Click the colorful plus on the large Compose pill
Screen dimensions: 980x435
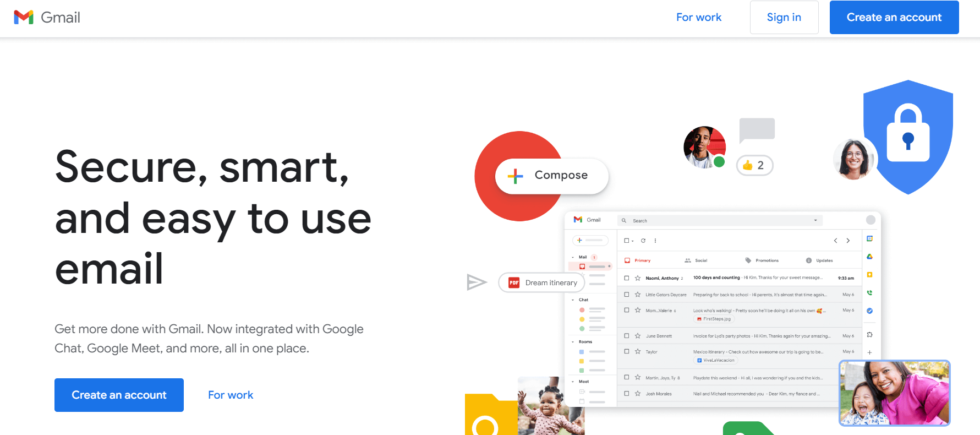click(516, 176)
